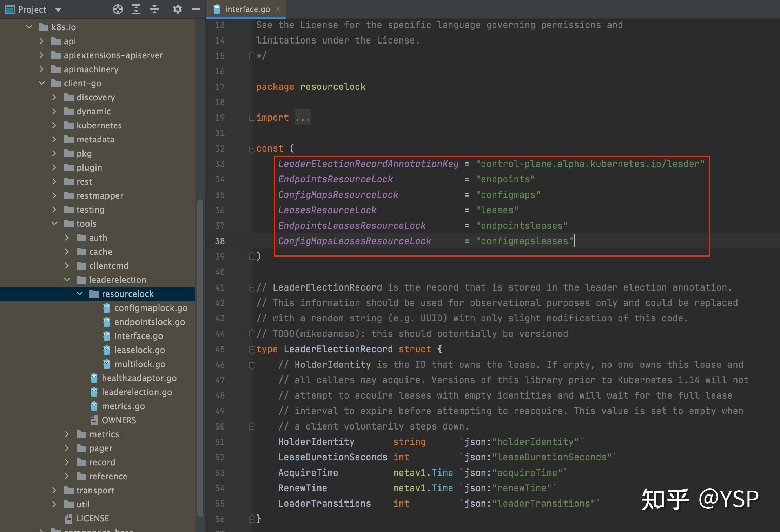Image resolution: width=780 pixels, height=532 pixels.
Task: Click the locate/select opened file target icon
Action: (x=118, y=9)
